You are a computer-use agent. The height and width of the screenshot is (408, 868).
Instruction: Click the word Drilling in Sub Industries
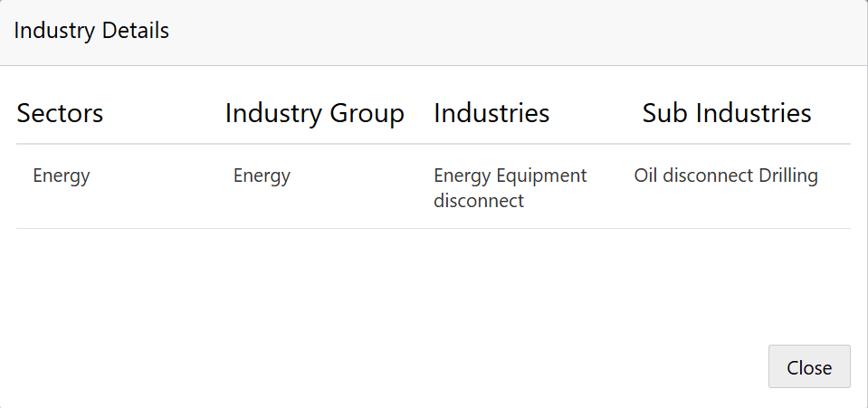coord(788,176)
